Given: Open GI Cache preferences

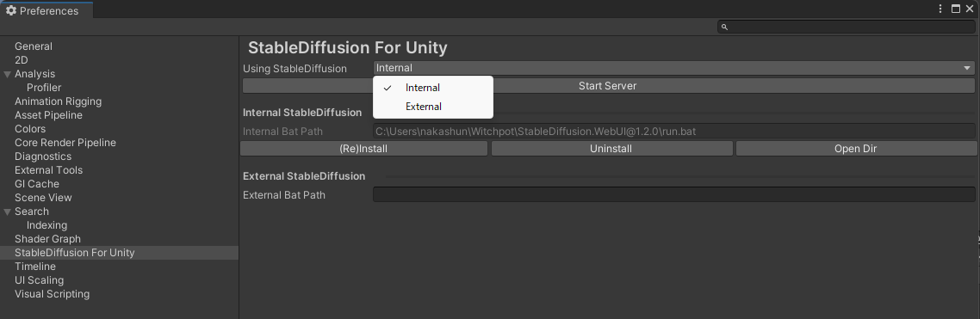Looking at the screenshot, I should [x=37, y=183].
